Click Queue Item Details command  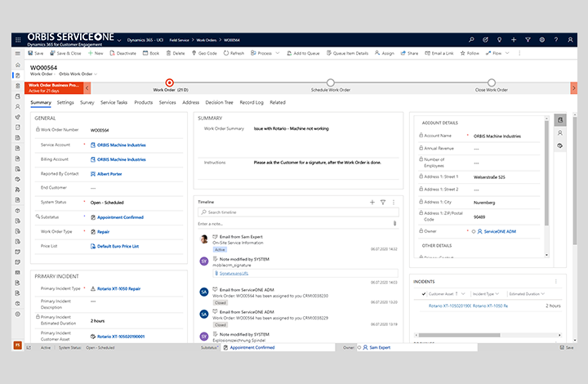tap(347, 53)
